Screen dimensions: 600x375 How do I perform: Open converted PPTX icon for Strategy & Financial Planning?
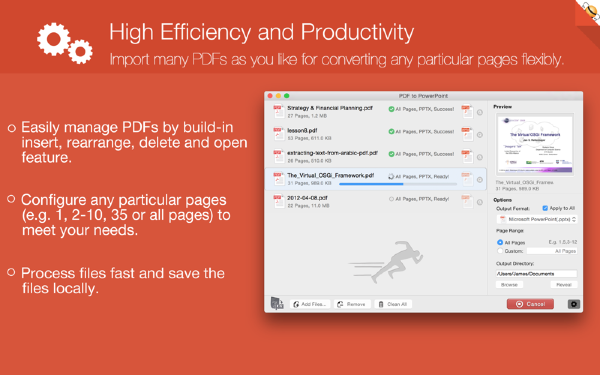coord(467,112)
